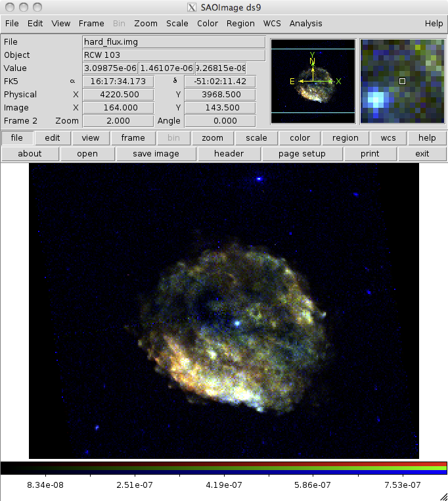This screenshot has height=501, width=448.
Task: Click the 'print' button
Action: click(370, 154)
